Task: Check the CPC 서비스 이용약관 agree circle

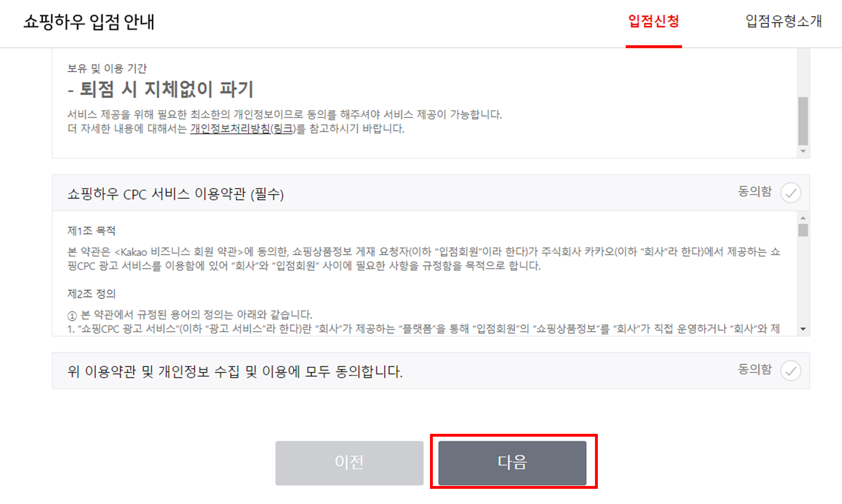Action: click(x=791, y=193)
